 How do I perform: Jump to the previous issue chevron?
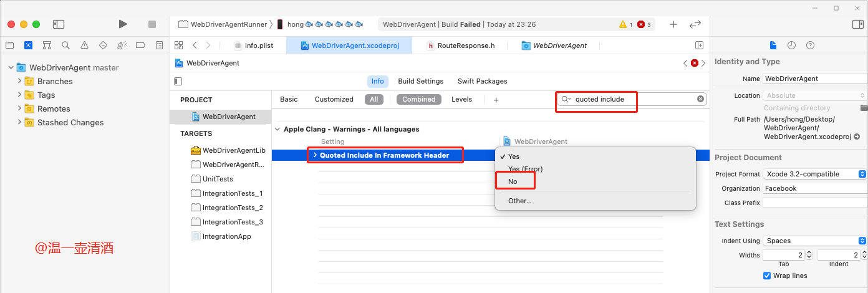(685, 63)
